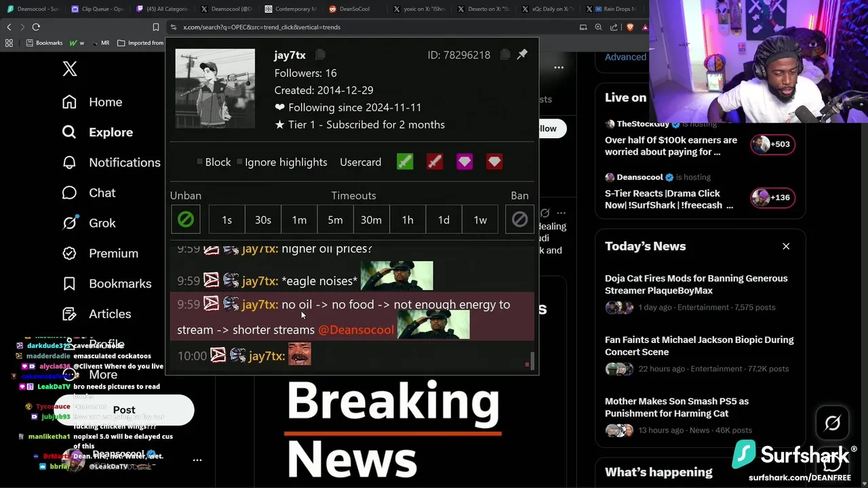
Task: Open the Bookmarks folder in bookmarks bar
Action: pyautogui.click(x=44, y=43)
